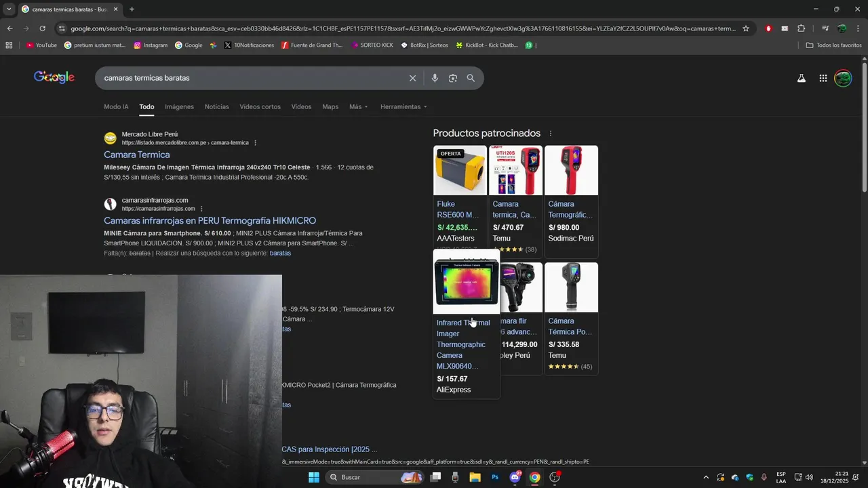Expand the Más dropdown
Screen dimensions: 868x488
click(359, 106)
